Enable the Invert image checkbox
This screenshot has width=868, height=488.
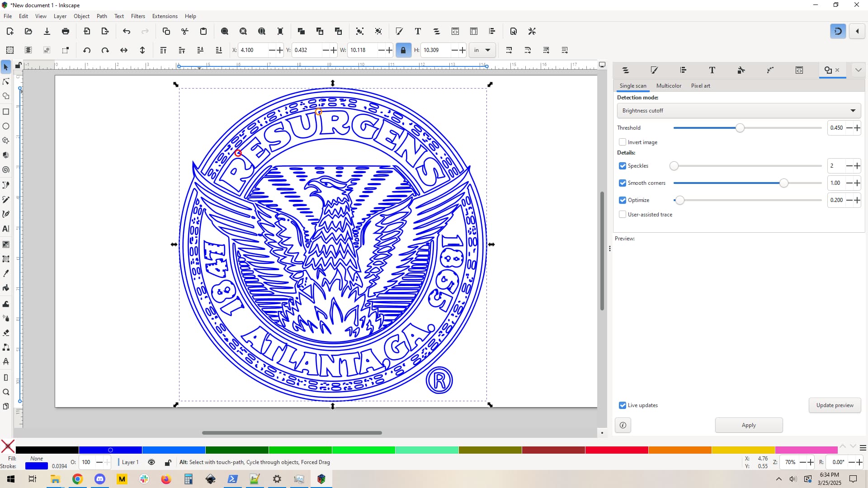[623, 142]
